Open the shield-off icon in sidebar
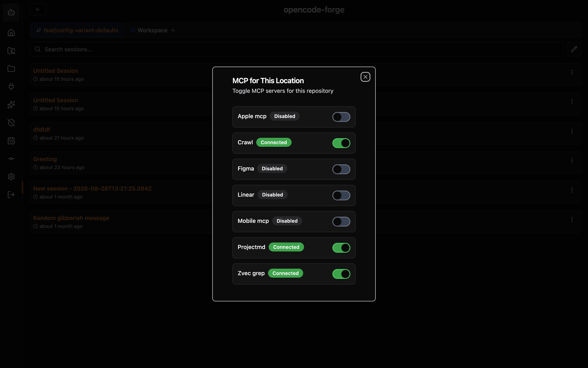Image resolution: width=588 pixels, height=368 pixels. coord(11,123)
